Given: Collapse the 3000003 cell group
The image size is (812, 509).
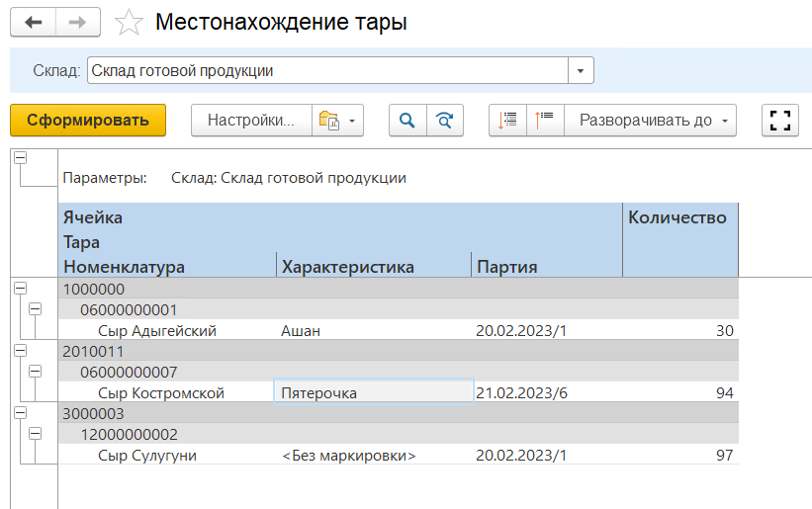Looking at the screenshot, I should tap(20, 411).
